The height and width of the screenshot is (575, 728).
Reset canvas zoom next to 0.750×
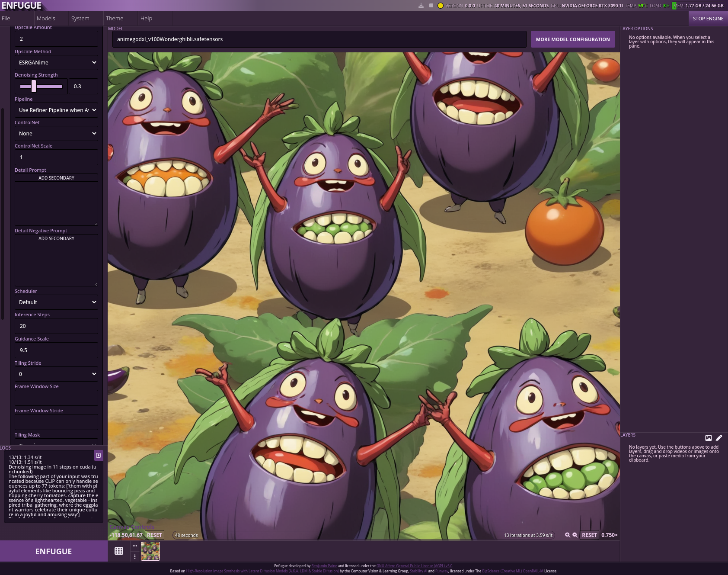pos(589,535)
